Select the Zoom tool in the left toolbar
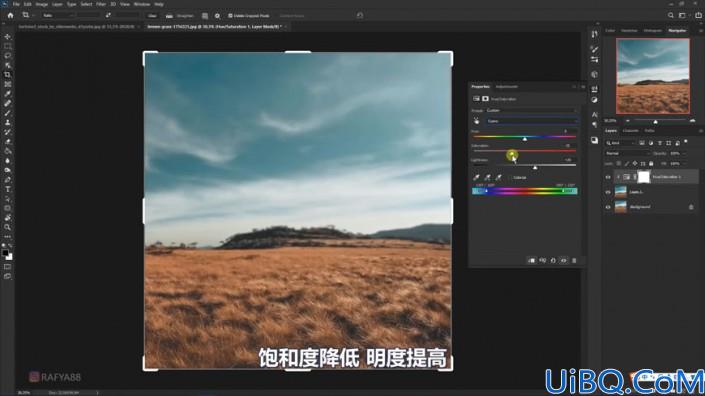 pos(8,227)
